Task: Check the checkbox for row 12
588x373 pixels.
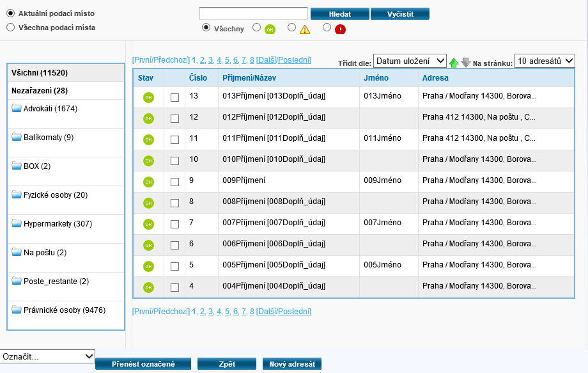Action: click(175, 118)
